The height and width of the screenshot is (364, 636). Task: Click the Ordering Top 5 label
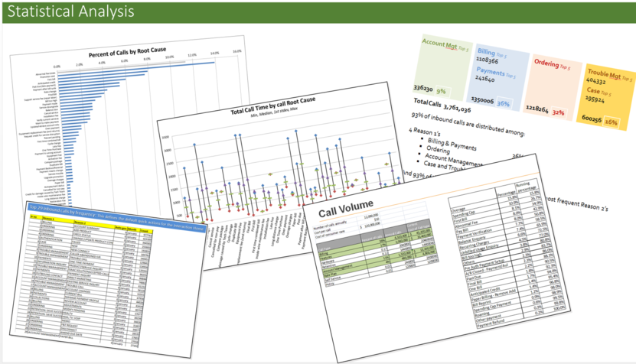pyautogui.click(x=552, y=64)
